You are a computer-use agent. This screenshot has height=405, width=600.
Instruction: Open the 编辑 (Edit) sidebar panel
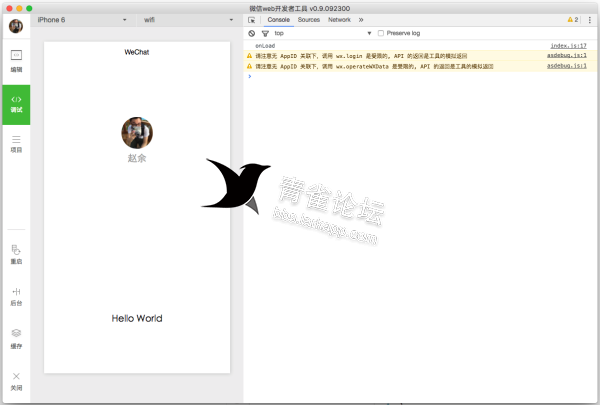click(x=16, y=61)
